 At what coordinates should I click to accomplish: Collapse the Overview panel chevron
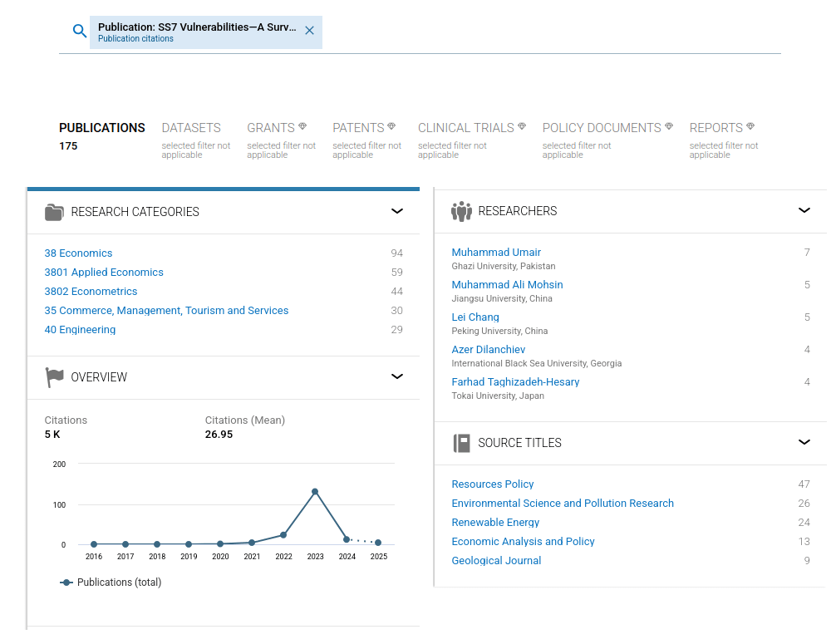pos(397,376)
